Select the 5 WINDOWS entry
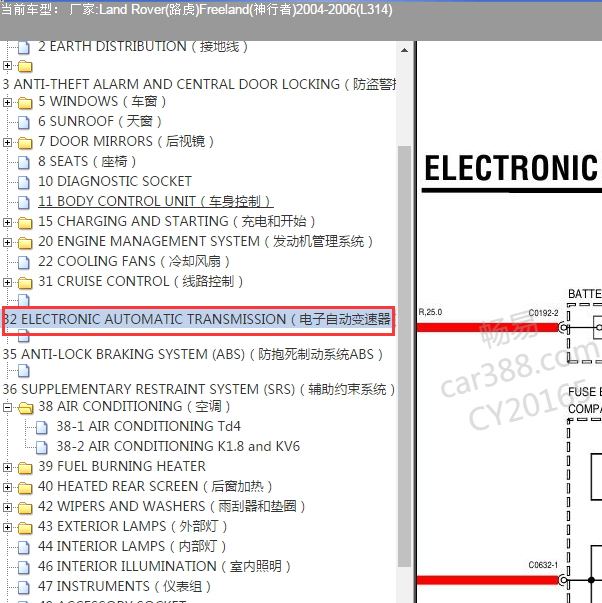Image resolution: width=602 pixels, height=603 pixels. tap(102, 102)
